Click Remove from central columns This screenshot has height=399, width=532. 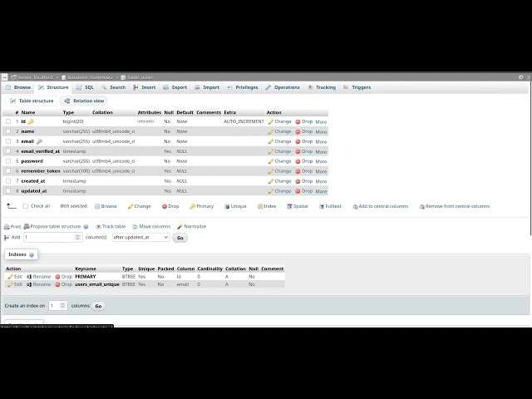point(455,206)
